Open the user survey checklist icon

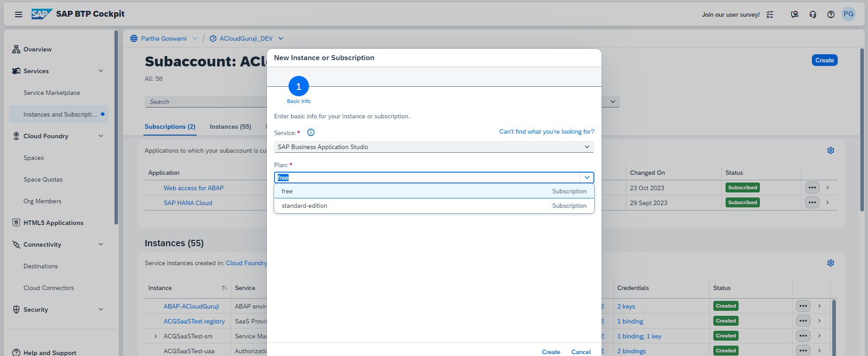point(770,14)
